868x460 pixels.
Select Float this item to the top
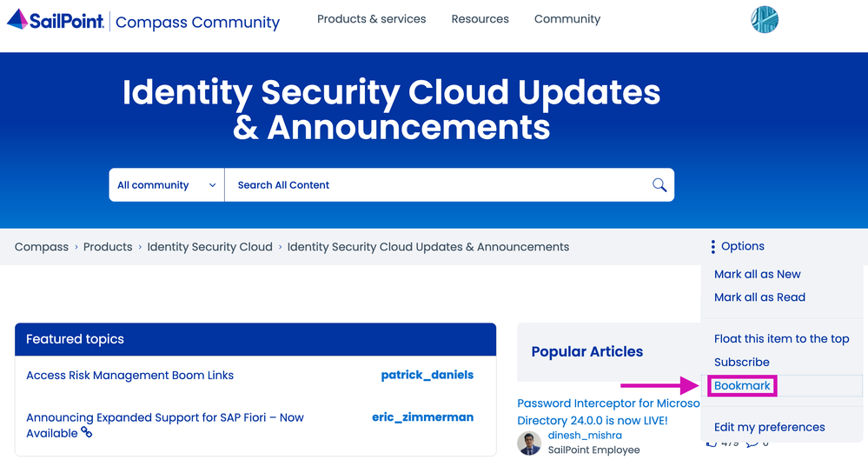[x=781, y=339]
